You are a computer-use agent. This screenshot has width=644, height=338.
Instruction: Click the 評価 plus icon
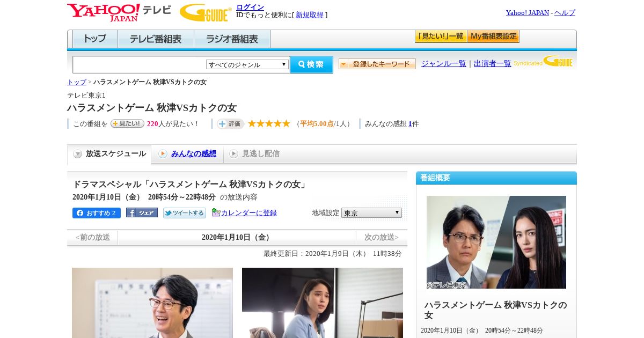(x=230, y=124)
